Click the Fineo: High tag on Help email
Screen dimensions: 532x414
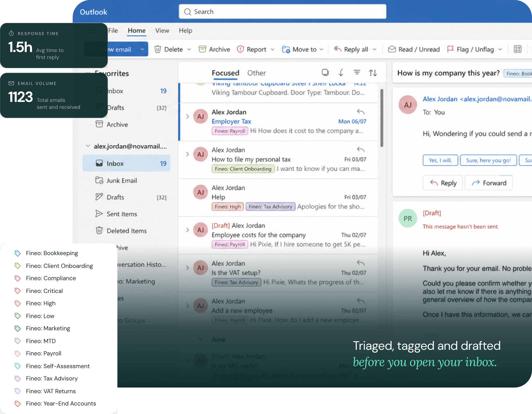[227, 207]
